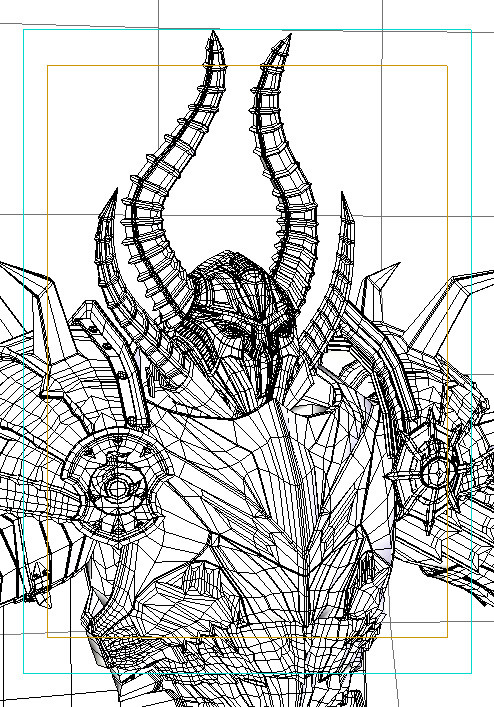494x707 pixels.
Task: Select the tip of the right inner horn
Action: click(x=283, y=41)
